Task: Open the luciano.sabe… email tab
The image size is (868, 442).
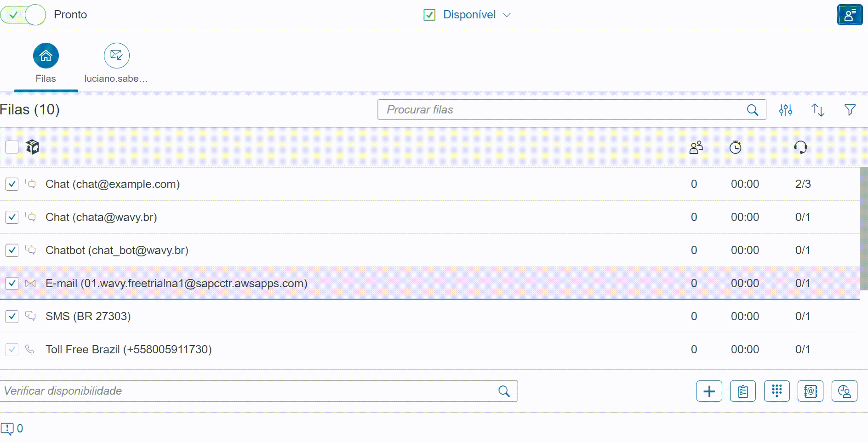Action: click(x=116, y=64)
